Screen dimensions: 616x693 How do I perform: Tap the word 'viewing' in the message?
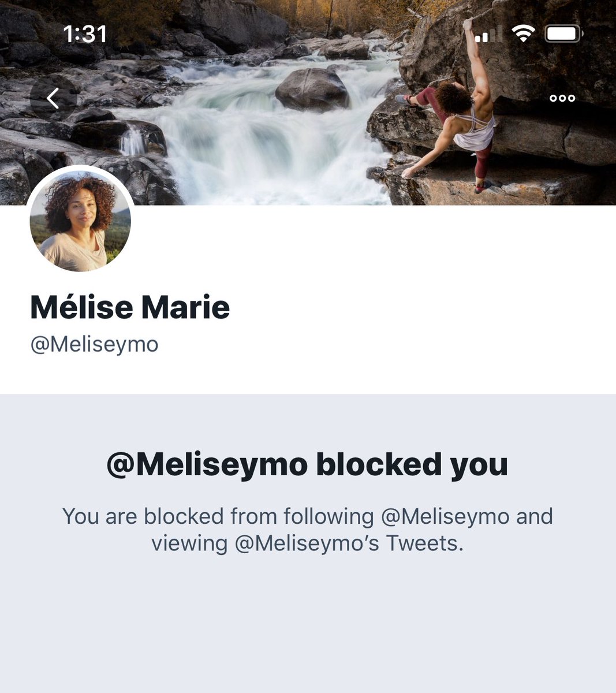pyautogui.click(x=189, y=543)
